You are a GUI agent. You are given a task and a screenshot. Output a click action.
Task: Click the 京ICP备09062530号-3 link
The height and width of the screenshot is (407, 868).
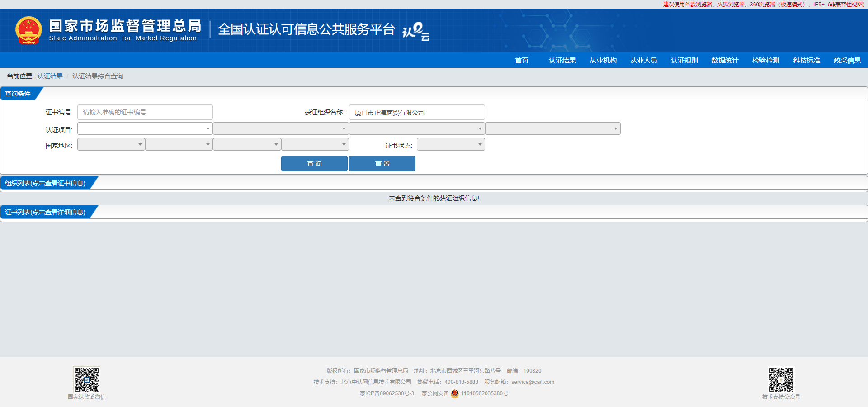[x=387, y=393]
